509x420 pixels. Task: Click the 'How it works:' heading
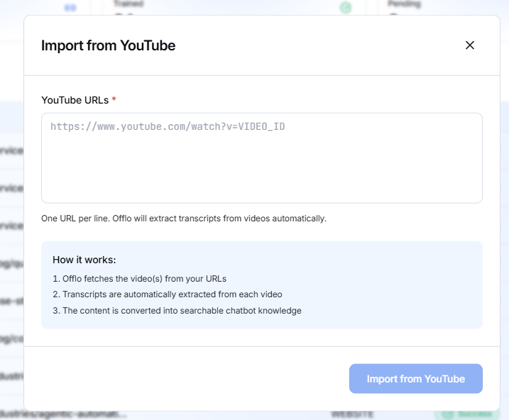[x=84, y=260]
